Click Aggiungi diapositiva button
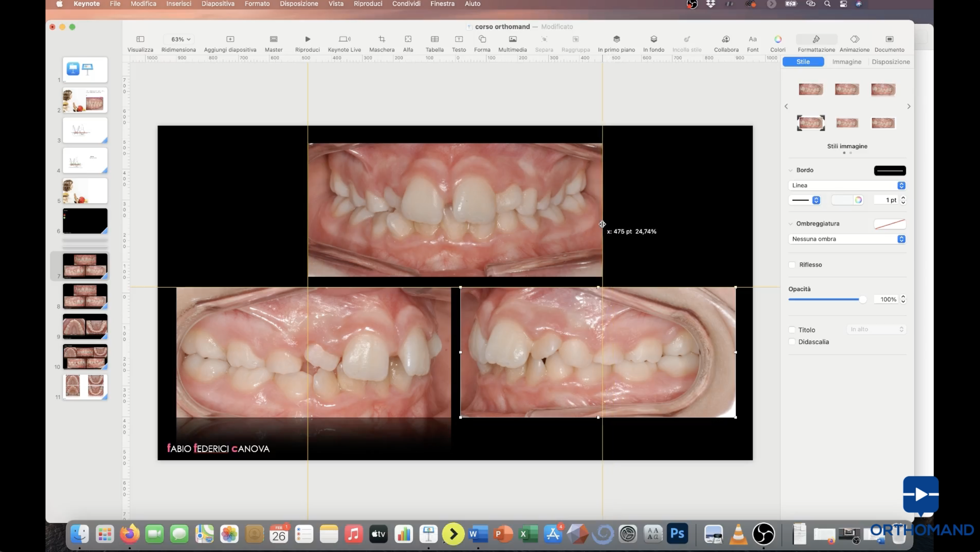 230,39
